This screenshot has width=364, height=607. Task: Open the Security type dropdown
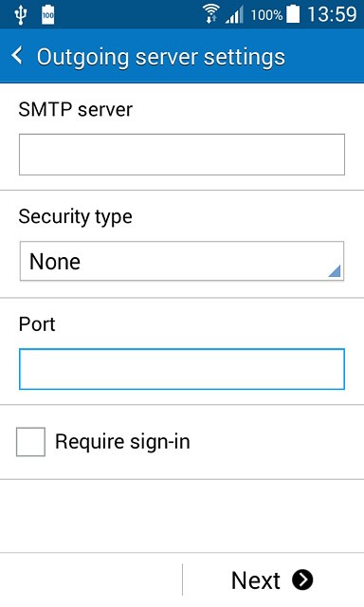[182, 261]
